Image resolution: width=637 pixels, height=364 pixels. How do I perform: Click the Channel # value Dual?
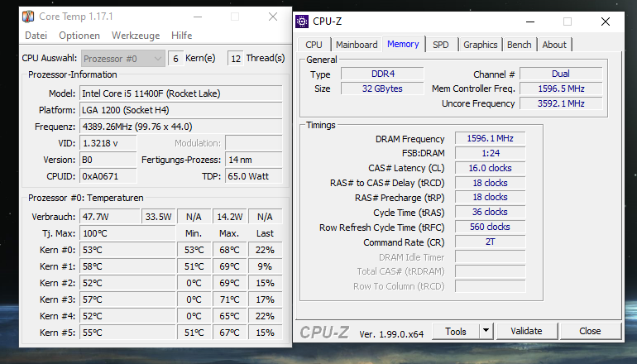[x=561, y=74]
